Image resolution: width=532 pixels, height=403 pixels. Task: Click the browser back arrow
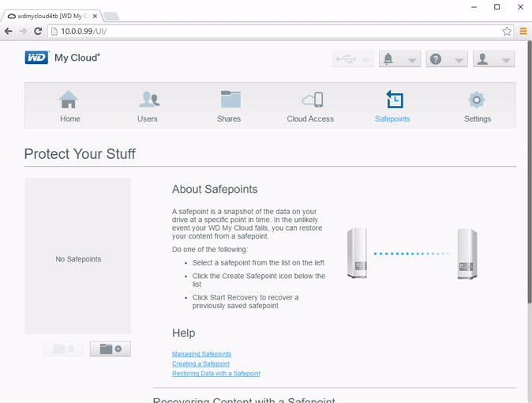(9, 32)
